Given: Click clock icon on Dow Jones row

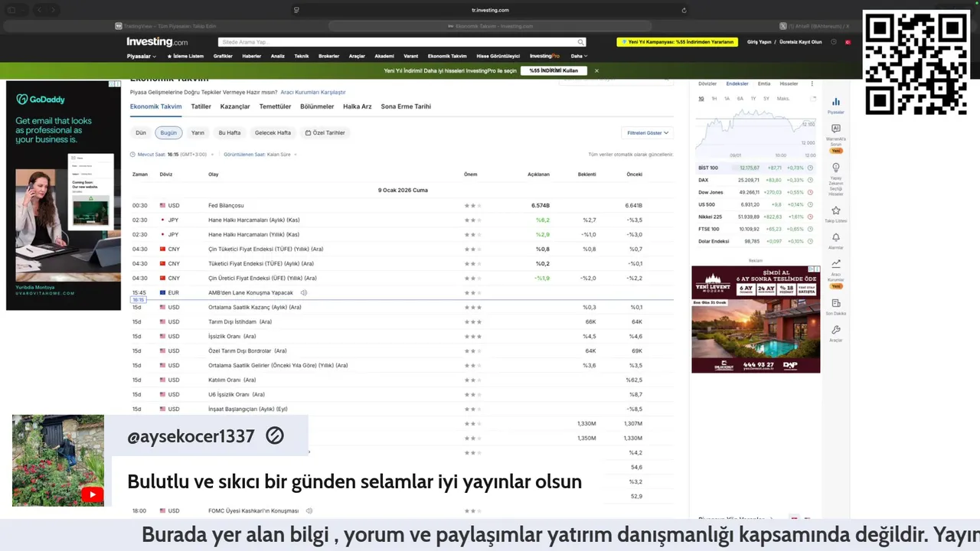Looking at the screenshot, I should [810, 192].
